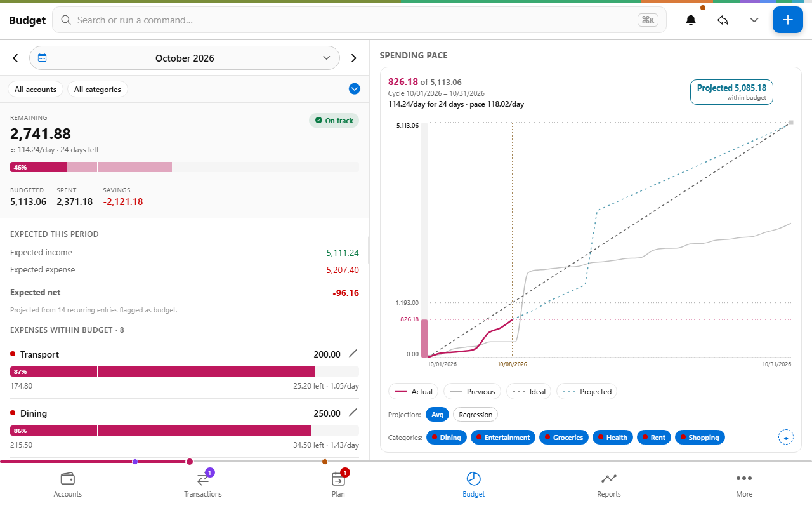The height and width of the screenshot is (508, 812).
Task: Edit the Dining budget pencil icon
Action: [x=353, y=413]
